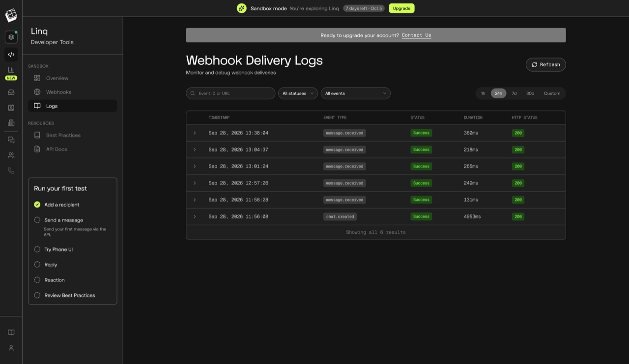The width and height of the screenshot is (629, 364).
Task: Open the bar chart analytics icon marked NEW
Action: (x=11, y=70)
